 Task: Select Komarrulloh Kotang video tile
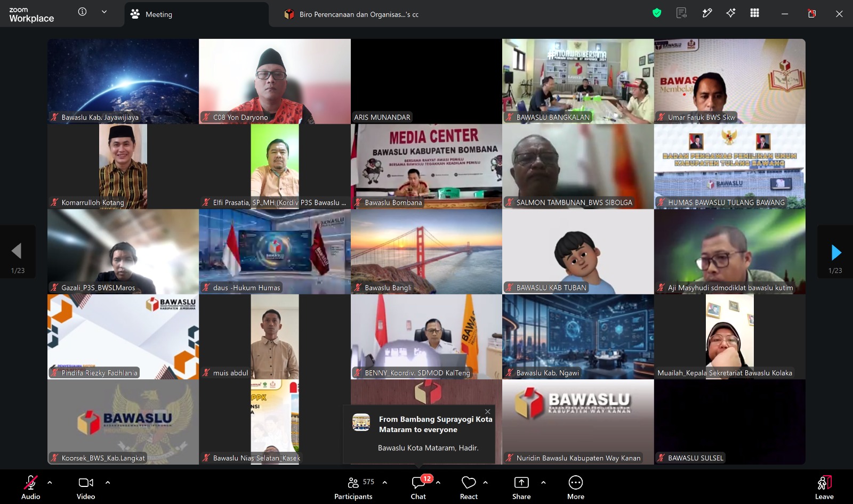click(123, 166)
